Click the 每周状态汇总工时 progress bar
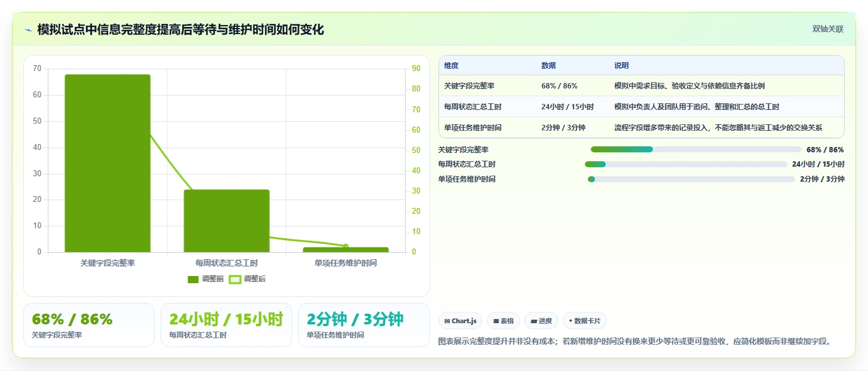Viewport: 868px width, 371px height. (686, 164)
